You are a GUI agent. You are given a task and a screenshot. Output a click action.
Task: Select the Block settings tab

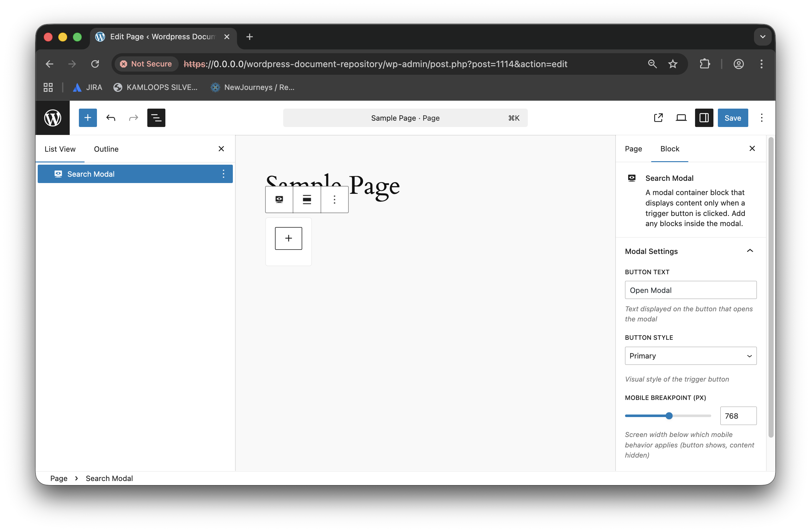click(x=670, y=149)
